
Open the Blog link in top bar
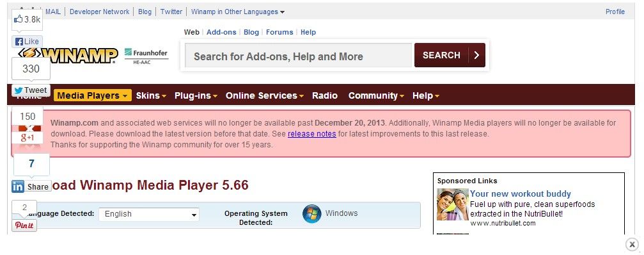[145, 12]
